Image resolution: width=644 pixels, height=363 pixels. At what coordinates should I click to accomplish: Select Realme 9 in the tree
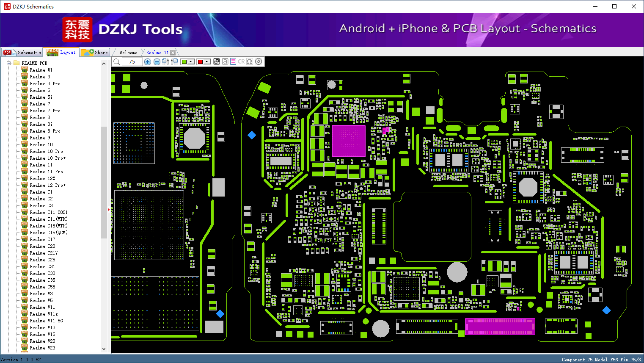click(x=40, y=138)
